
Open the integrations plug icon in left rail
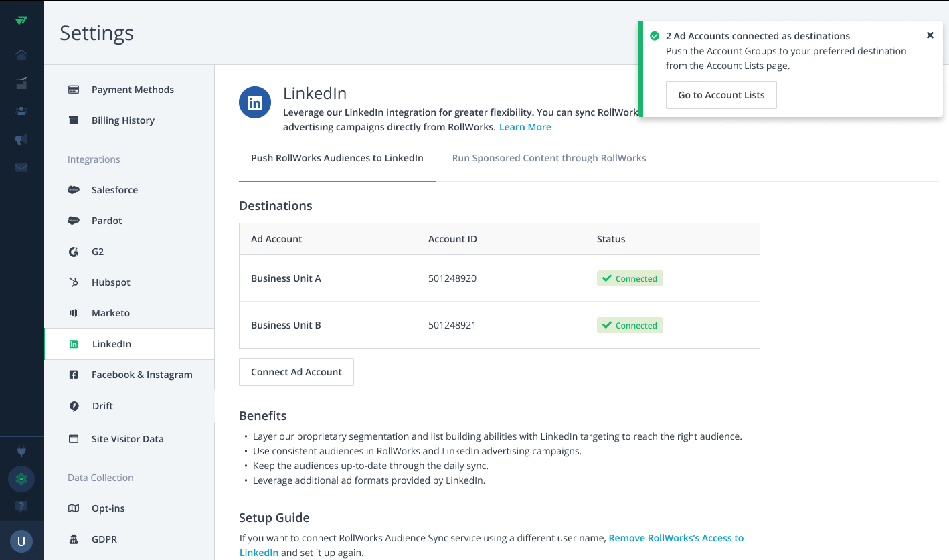(x=21, y=452)
